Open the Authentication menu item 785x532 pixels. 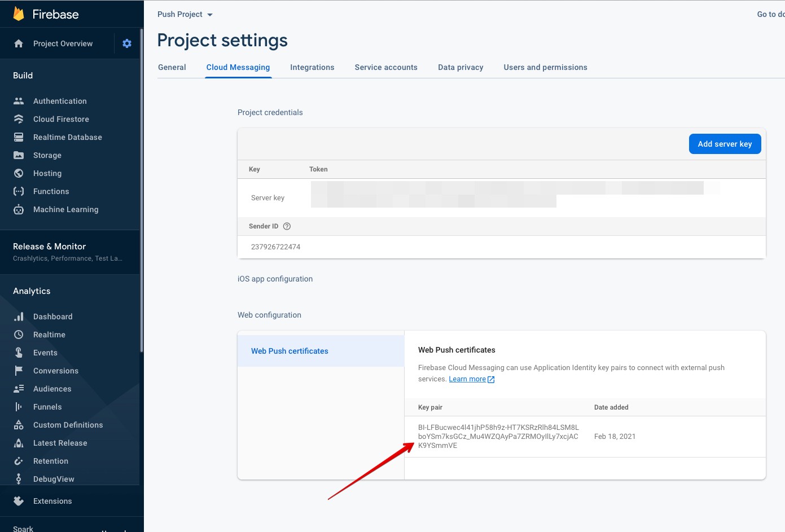[60, 101]
